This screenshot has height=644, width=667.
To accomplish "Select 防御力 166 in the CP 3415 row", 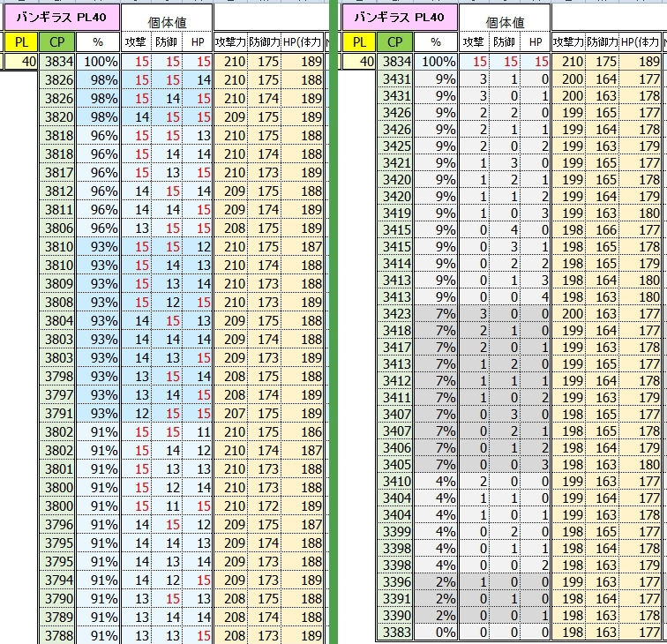I will point(602,230).
